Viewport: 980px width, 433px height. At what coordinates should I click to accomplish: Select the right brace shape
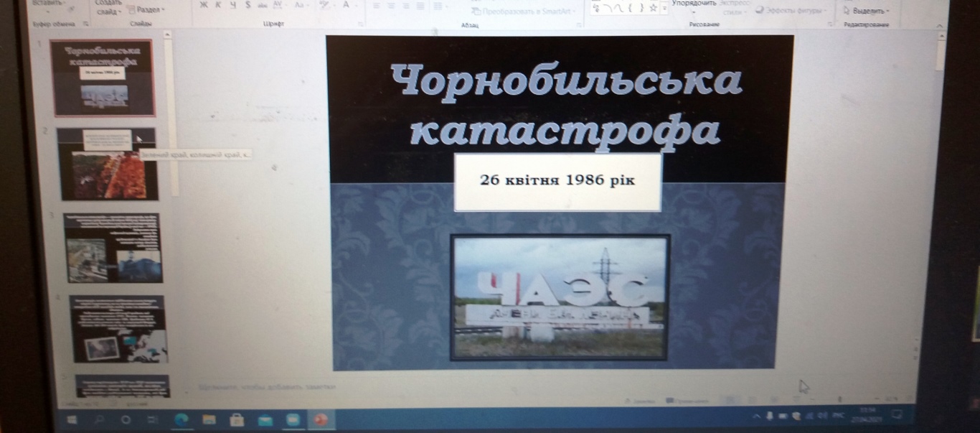(640, 7)
